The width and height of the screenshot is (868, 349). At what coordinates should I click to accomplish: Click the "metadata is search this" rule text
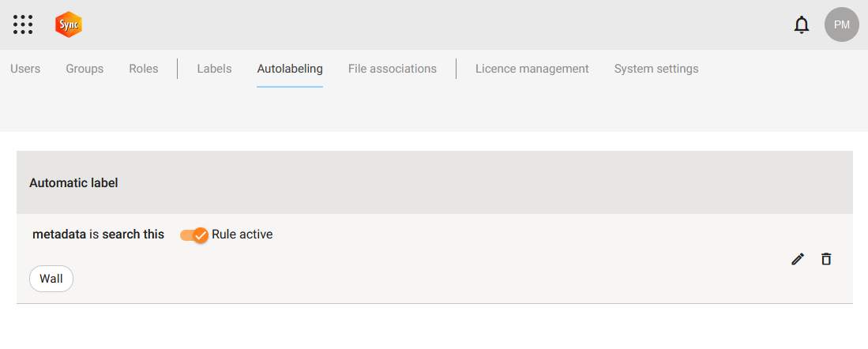[98, 235]
